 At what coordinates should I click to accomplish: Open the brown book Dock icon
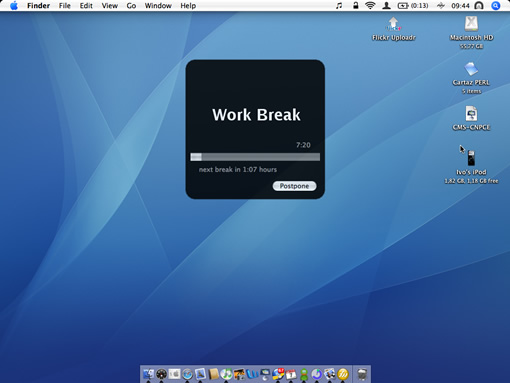coord(213,374)
